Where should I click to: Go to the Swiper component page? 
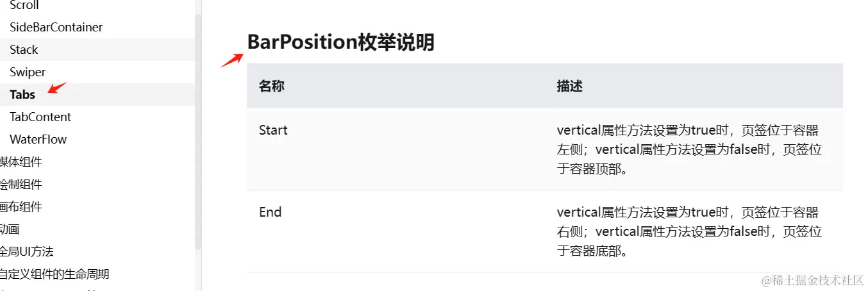[x=28, y=72]
